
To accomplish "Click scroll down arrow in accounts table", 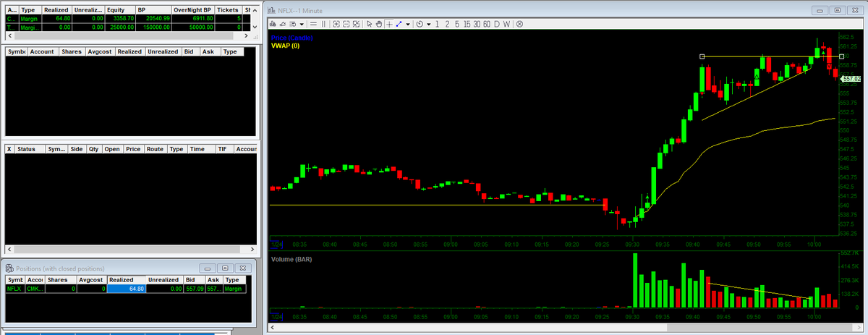I will [x=254, y=26].
